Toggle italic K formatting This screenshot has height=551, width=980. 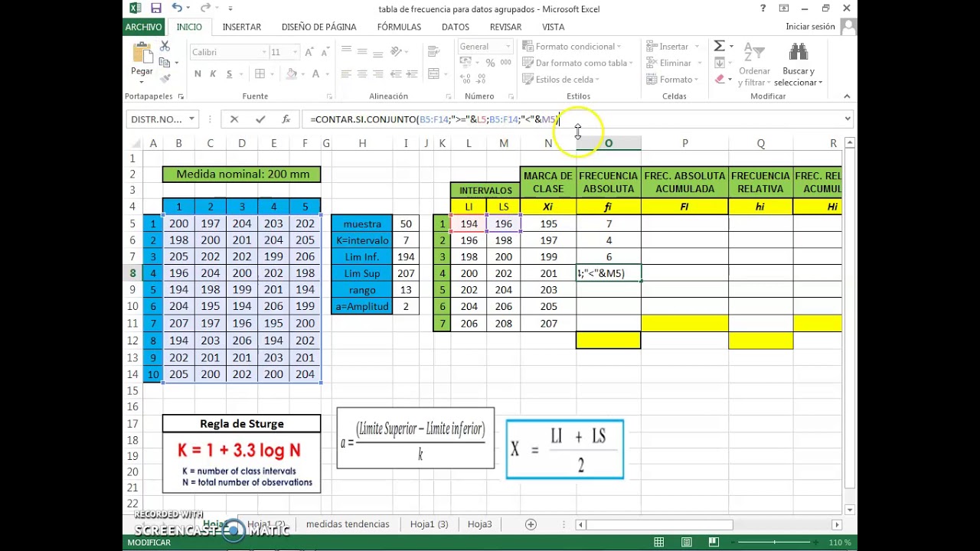[213, 74]
